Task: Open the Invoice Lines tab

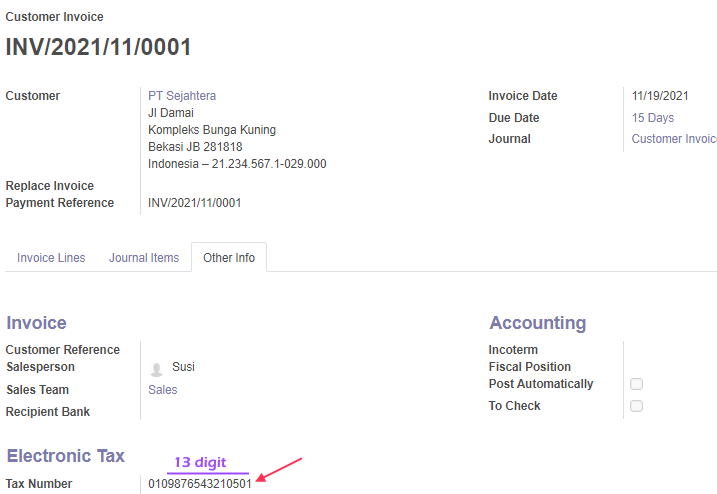Action: [x=51, y=258]
